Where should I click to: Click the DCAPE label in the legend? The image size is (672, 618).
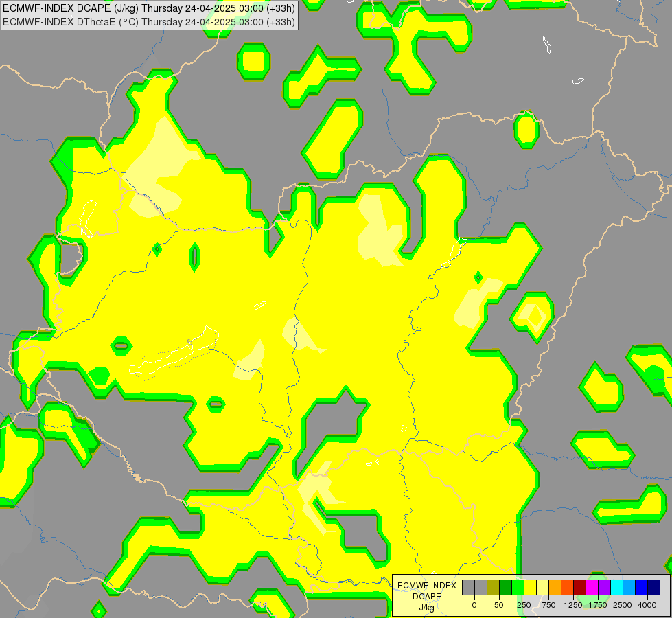(427, 597)
